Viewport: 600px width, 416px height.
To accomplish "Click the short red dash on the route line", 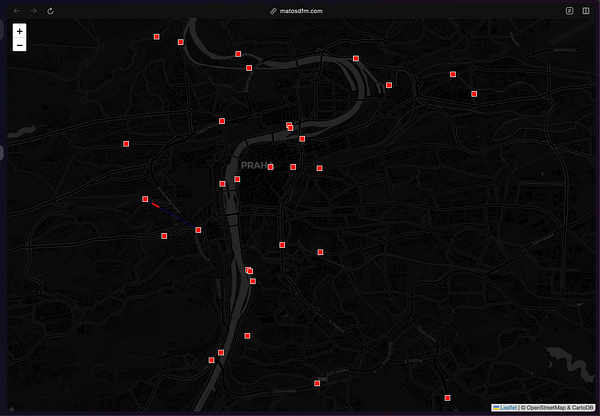I will click(x=155, y=206).
